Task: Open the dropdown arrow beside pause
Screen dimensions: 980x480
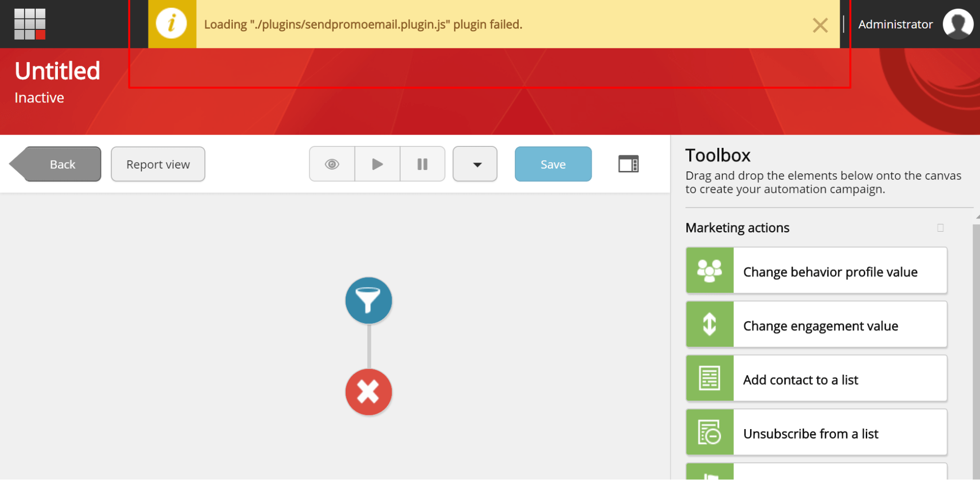Action: (475, 164)
